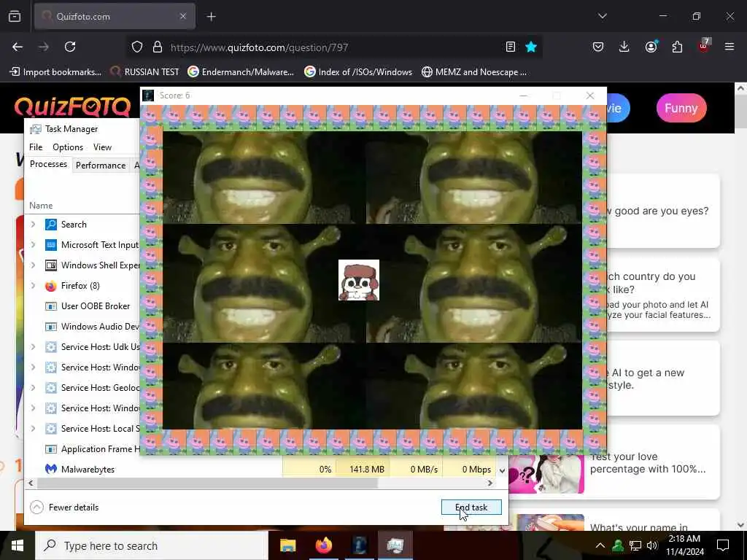Open Firefox tracking protection shield icon
747x560 pixels.
[x=137, y=47]
